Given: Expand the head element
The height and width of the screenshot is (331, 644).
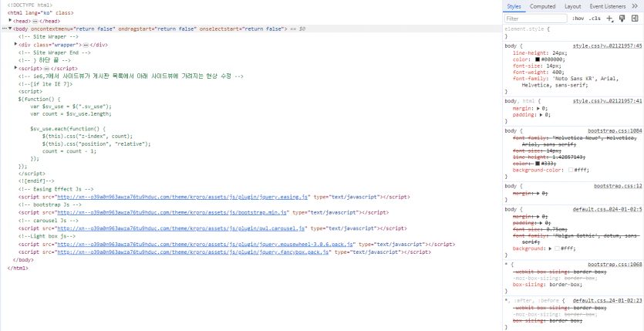Looking at the screenshot, I should (10, 21).
